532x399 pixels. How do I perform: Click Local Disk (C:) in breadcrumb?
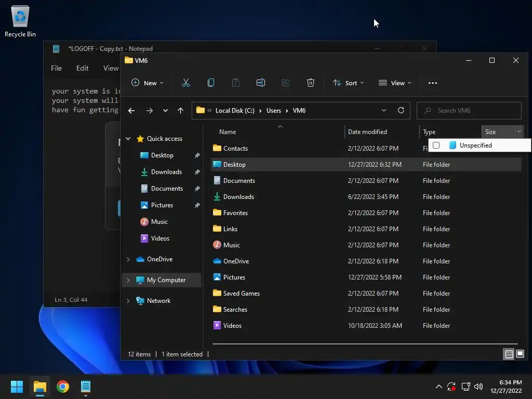pos(235,111)
